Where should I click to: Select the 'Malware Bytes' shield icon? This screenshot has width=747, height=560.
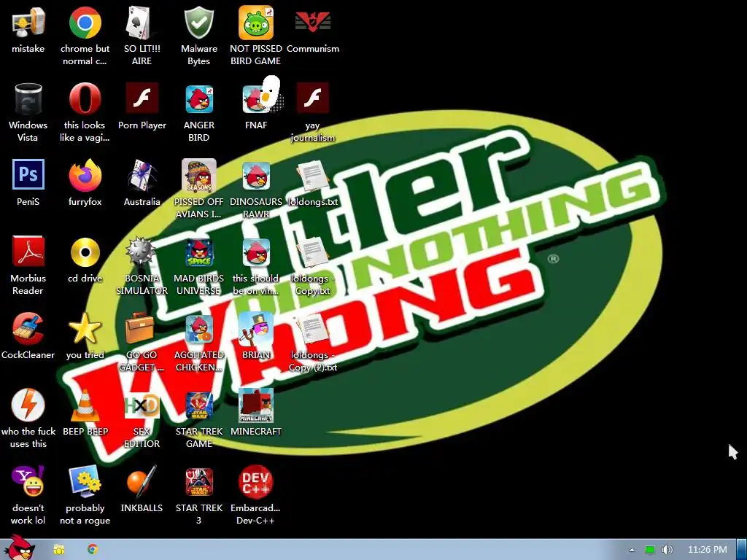point(199,23)
